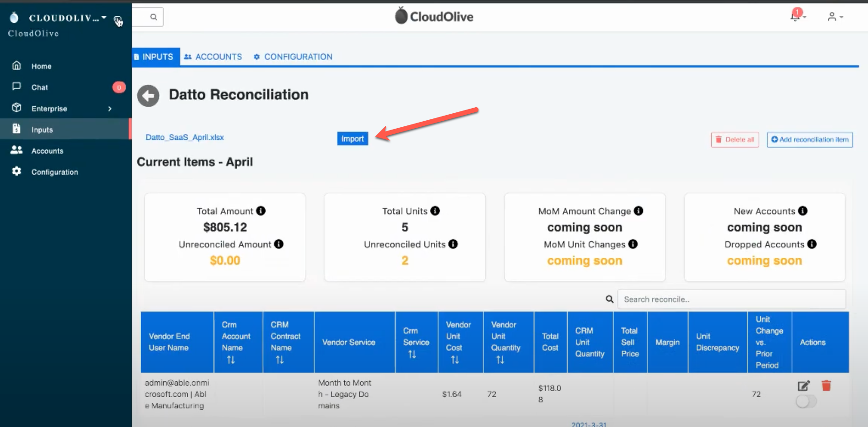The image size is (868, 427).
Task: Click the info icon next to Total Units
Action: [435, 211]
